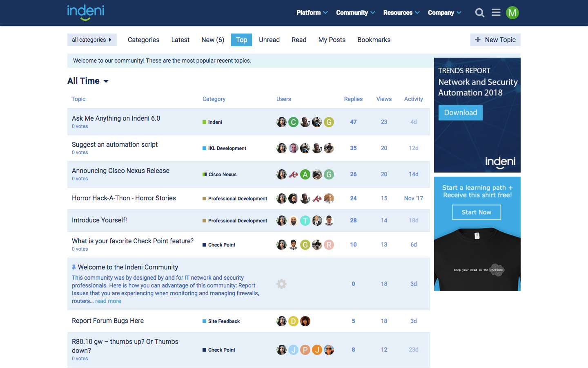Open the Bookmarks tab
The width and height of the screenshot is (588, 368).
point(374,40)
